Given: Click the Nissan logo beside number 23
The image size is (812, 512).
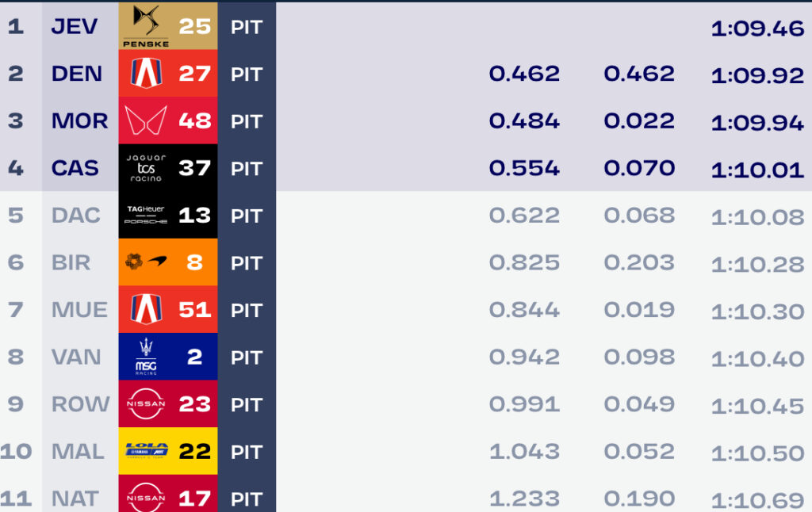Looking at the screenshot, I should pos(146,403).
